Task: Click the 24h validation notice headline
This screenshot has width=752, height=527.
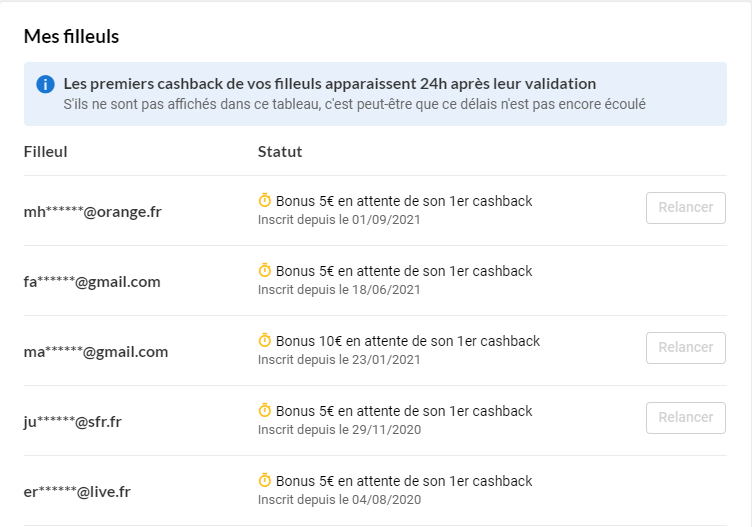Action: click(x=329, y=84)
